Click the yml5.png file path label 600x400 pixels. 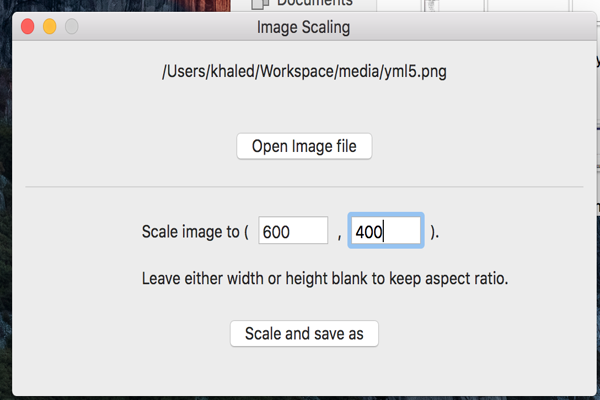pos(304,72)
